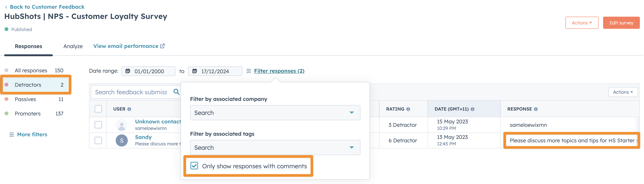The image size is (644, 184).
Task: Click the Search feedback submissions field
Action: tap(131, 92)
